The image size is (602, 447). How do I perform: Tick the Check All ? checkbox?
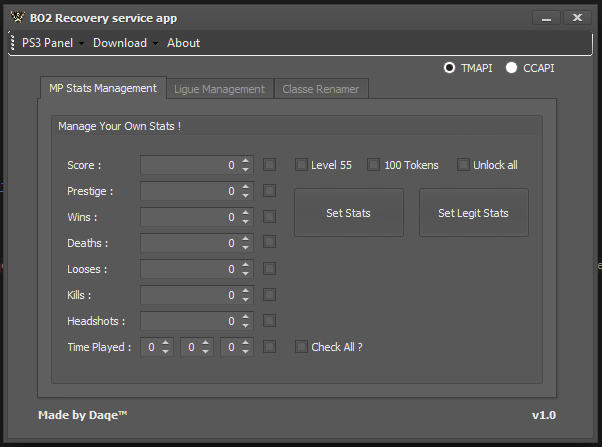[301, 347]
